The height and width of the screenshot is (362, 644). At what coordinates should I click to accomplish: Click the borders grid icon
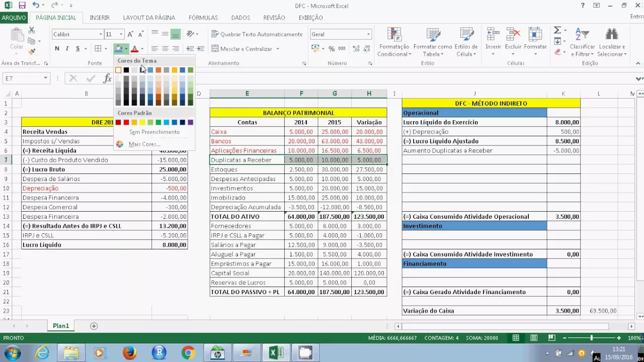click(98, 49)
